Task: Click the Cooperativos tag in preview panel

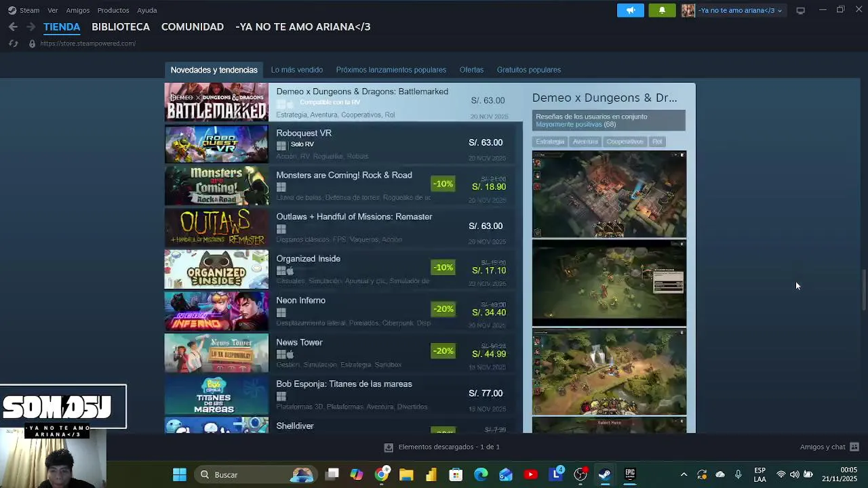Action: point(625,142)
